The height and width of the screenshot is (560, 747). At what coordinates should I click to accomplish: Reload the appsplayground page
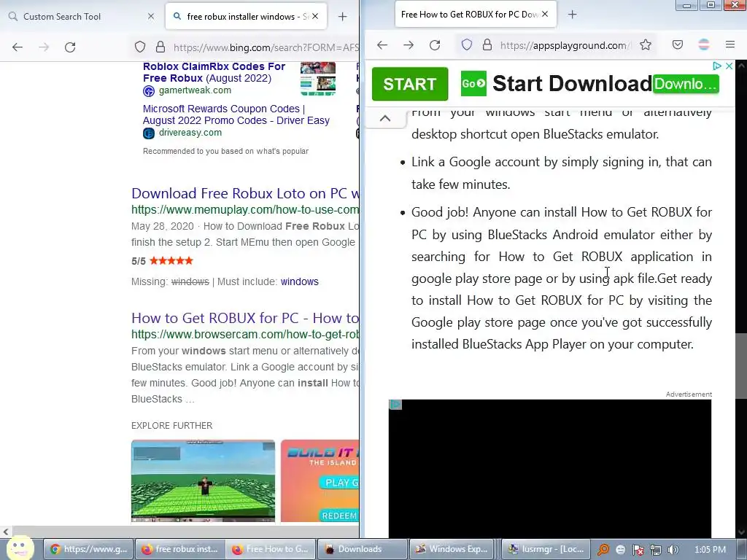pos(435,45)
